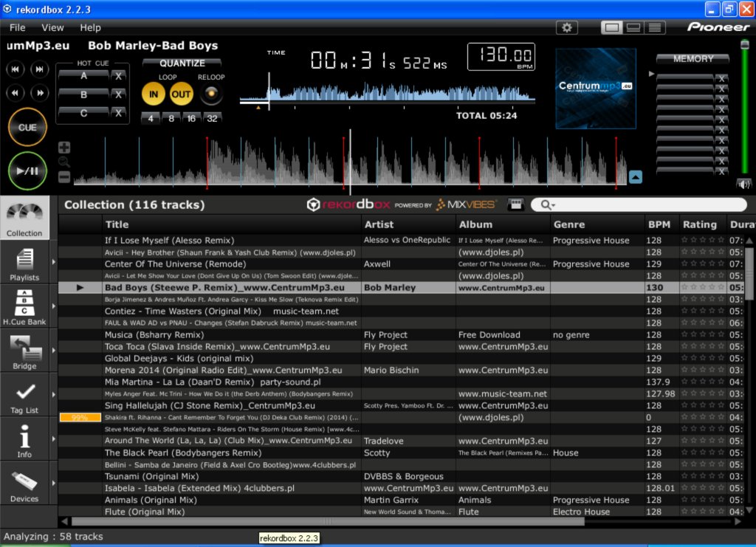This screenshot has width=756, height=547.
Task: Open the settings gear icon
Action: 566,27
